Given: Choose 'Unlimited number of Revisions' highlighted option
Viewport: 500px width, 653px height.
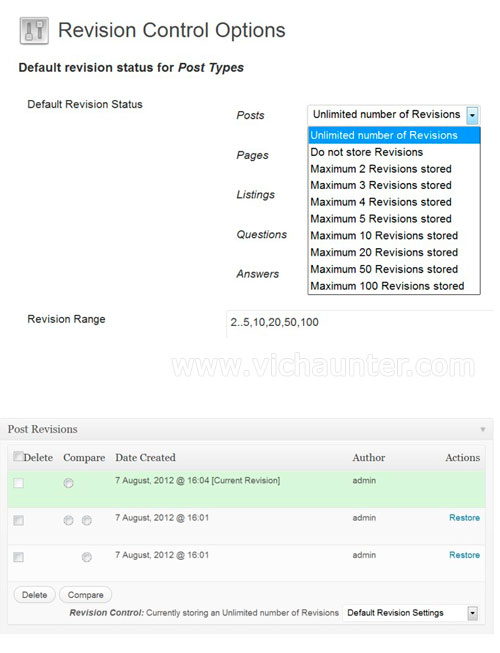Looking at the screenshot, I should pos(394,135).
